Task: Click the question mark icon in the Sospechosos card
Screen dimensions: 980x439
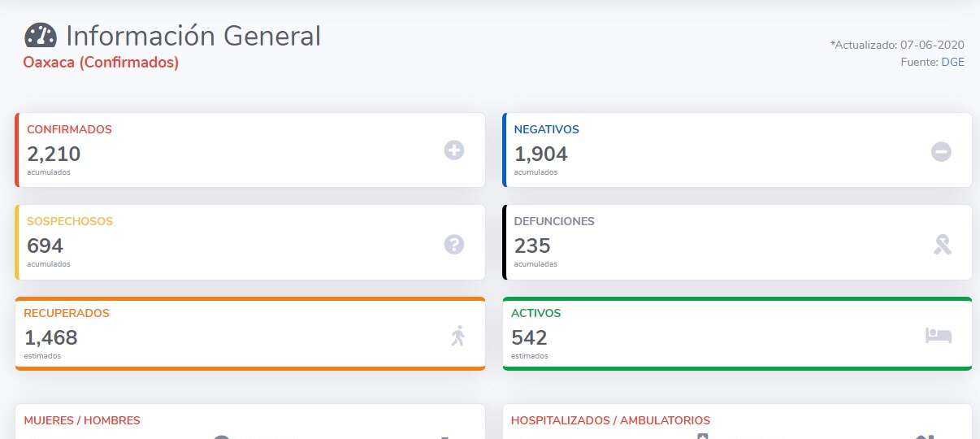Action: click(453, 244)
